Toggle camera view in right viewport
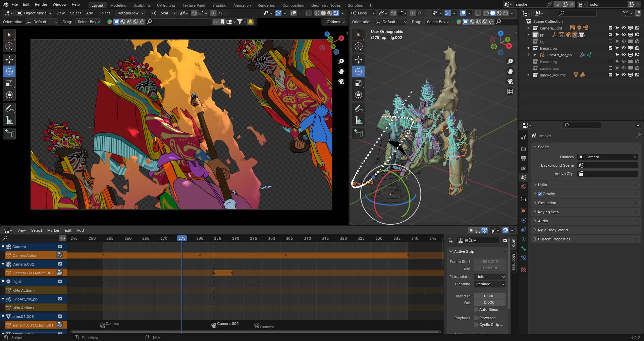Image resolution: width=644 pixels, height=341 pixels. [x=510, y=81]
